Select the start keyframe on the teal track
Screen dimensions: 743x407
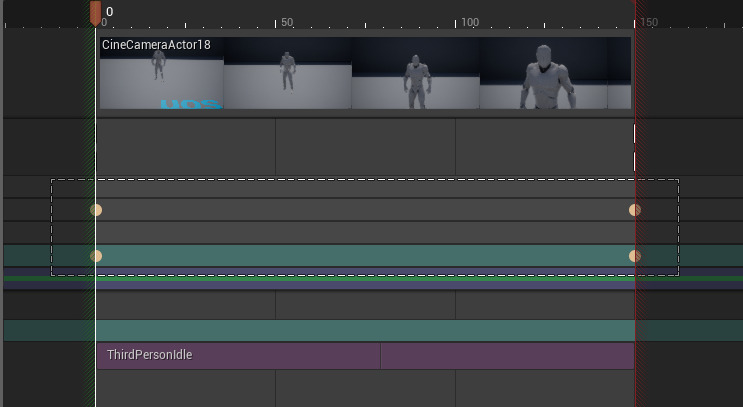96,256
